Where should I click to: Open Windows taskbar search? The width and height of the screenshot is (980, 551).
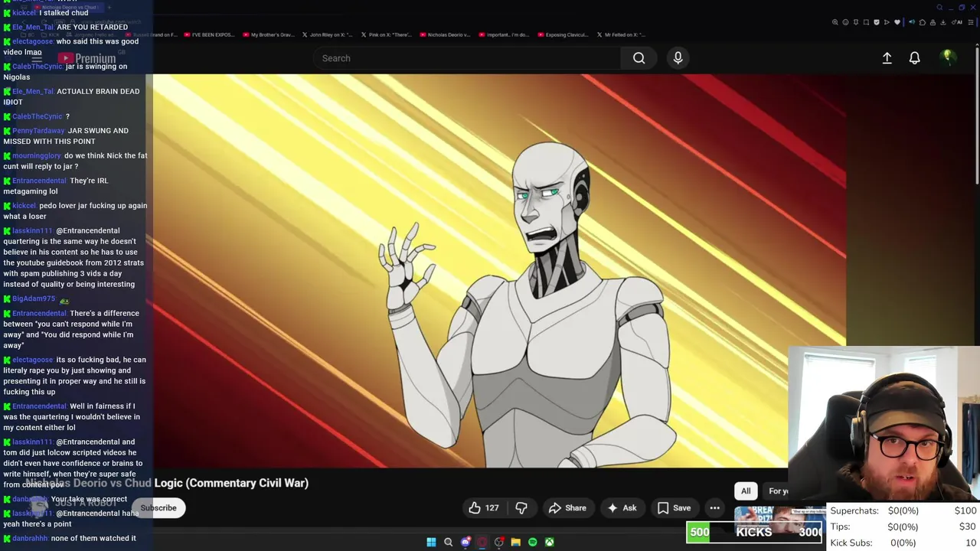[x=449, y=542]
